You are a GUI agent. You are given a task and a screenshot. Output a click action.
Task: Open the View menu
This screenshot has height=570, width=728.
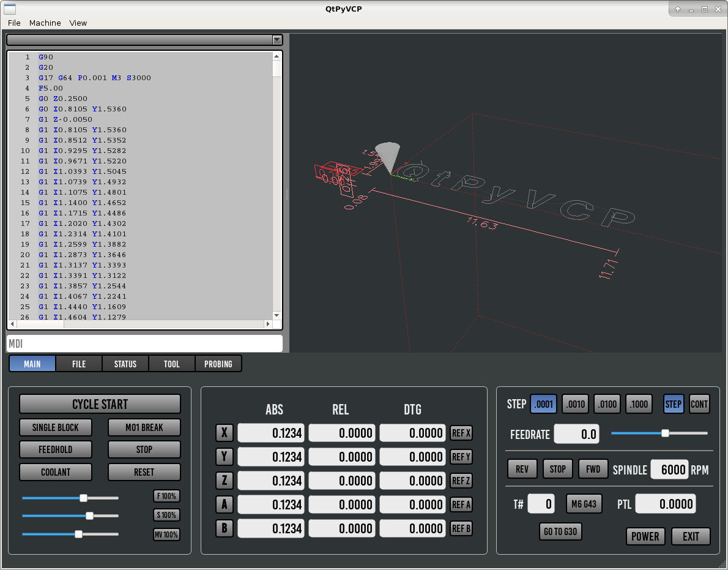(x=78, y=23)
